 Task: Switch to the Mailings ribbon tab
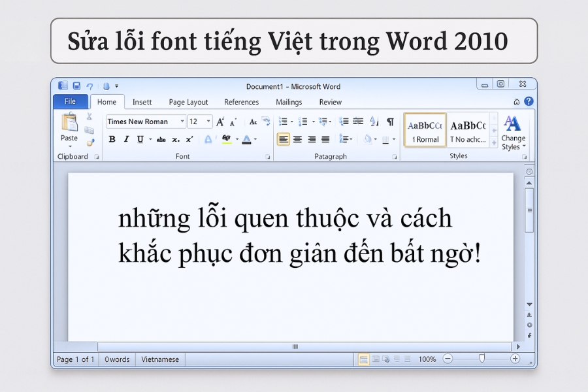288,102
